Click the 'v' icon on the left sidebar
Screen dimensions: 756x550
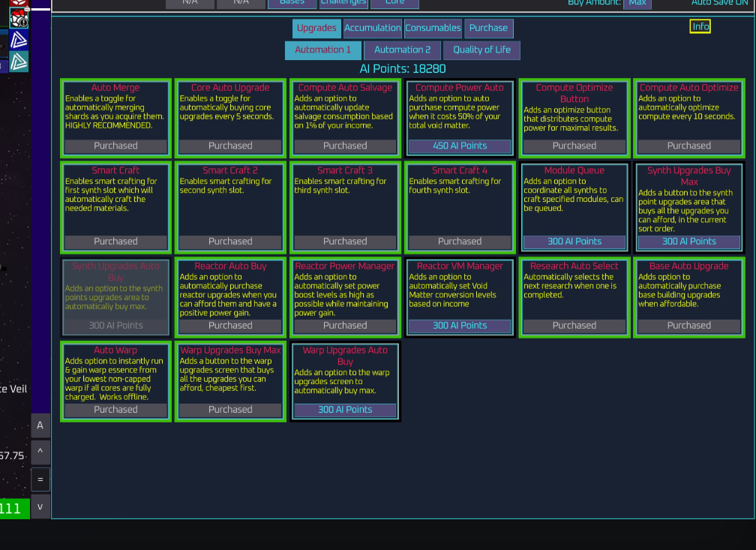point(40,506)
